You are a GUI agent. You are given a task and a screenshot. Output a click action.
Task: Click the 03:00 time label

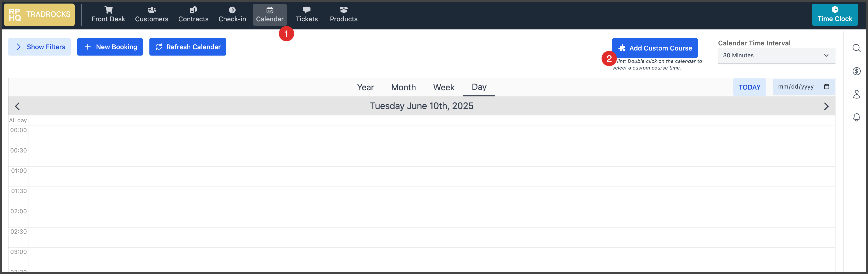click(19, 252)
